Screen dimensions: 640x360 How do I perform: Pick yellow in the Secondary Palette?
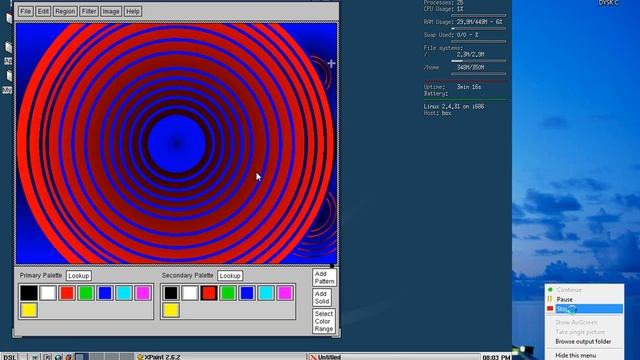click(x=171, y=310)
